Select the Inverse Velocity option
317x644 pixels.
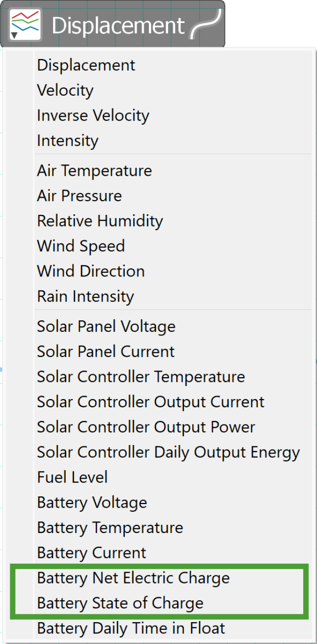173,115
